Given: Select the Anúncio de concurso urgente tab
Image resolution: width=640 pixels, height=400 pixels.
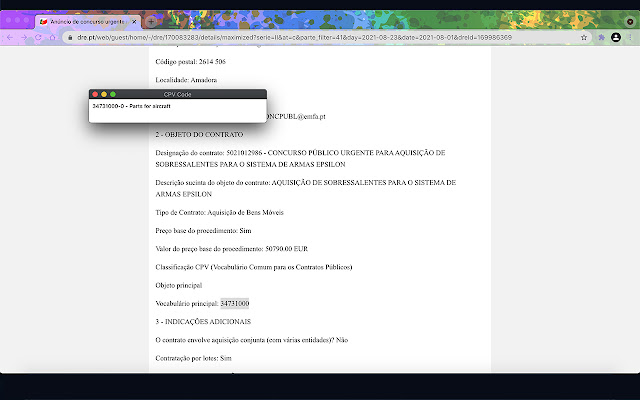Looking at the screenshot, I should (88, 22).
